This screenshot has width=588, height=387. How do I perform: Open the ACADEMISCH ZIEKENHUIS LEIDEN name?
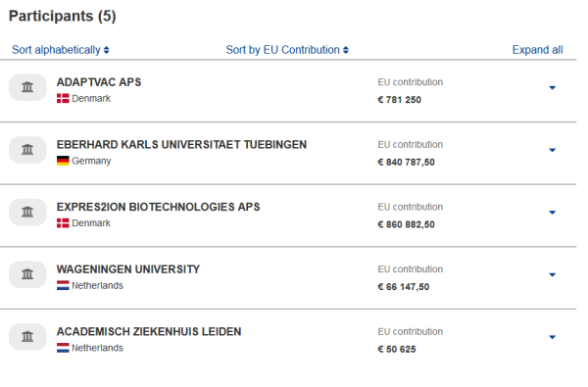pos(149,332)
